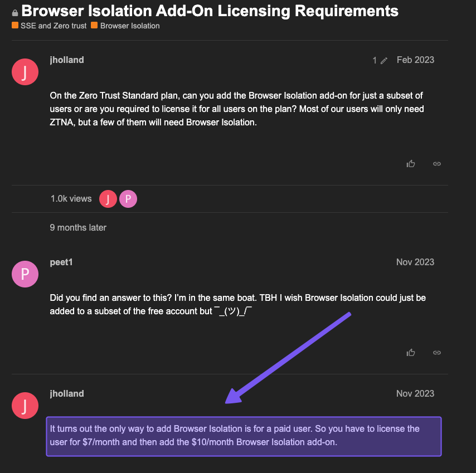Open peet1's large pink avatar
The image size is (476, 473).
pos(25,274)
